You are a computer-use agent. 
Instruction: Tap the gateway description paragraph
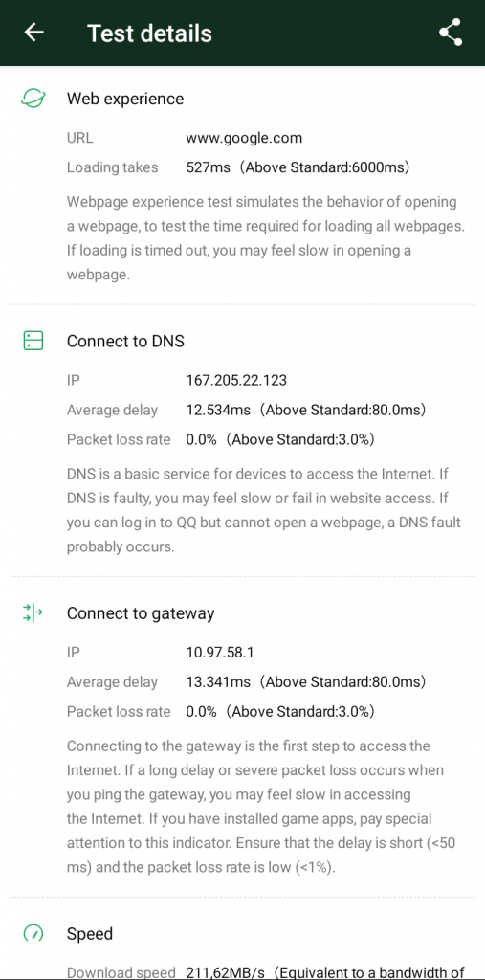coord(261,807)
